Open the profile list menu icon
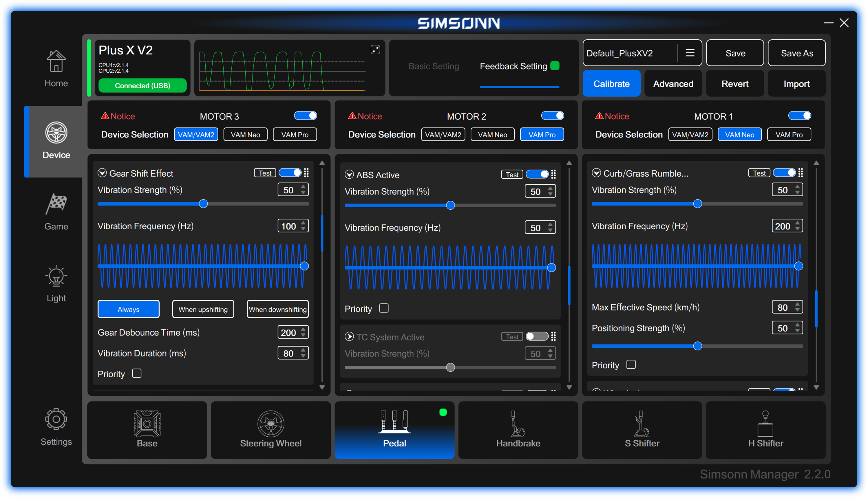The width and height of the screenshot is (868, 498). click(x=690, y=53)
